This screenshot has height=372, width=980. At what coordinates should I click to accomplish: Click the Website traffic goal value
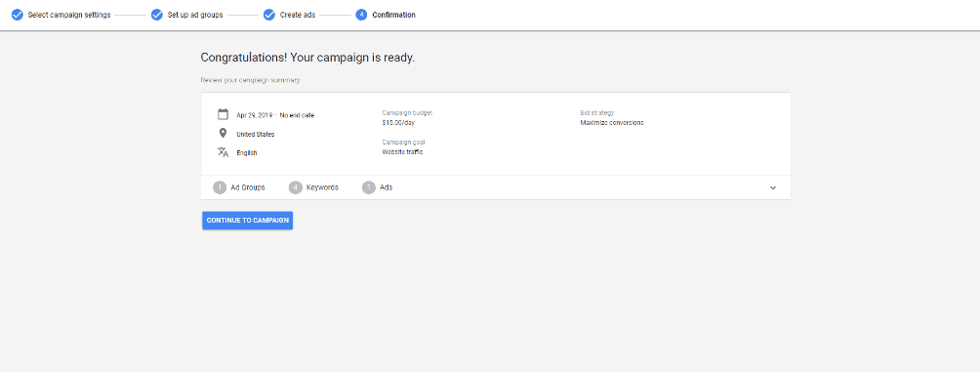[402, 152]
